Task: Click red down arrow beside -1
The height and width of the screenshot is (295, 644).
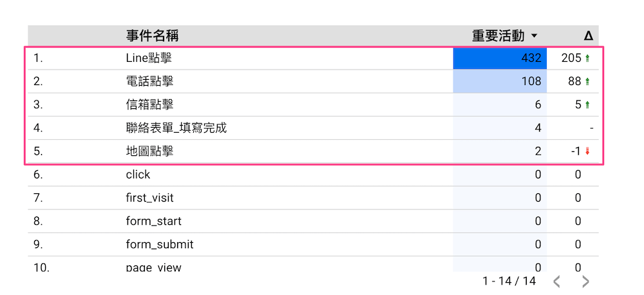Action: pos(587,151)
